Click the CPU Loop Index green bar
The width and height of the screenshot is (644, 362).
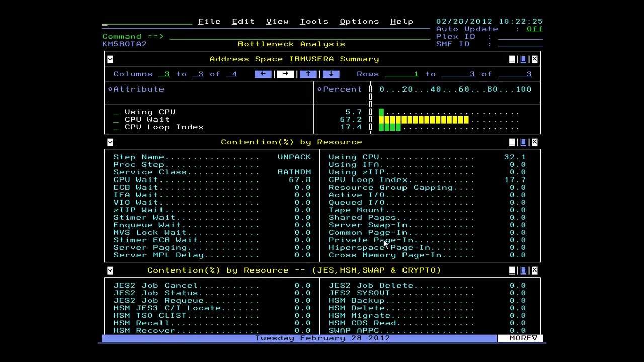(390, 127)
